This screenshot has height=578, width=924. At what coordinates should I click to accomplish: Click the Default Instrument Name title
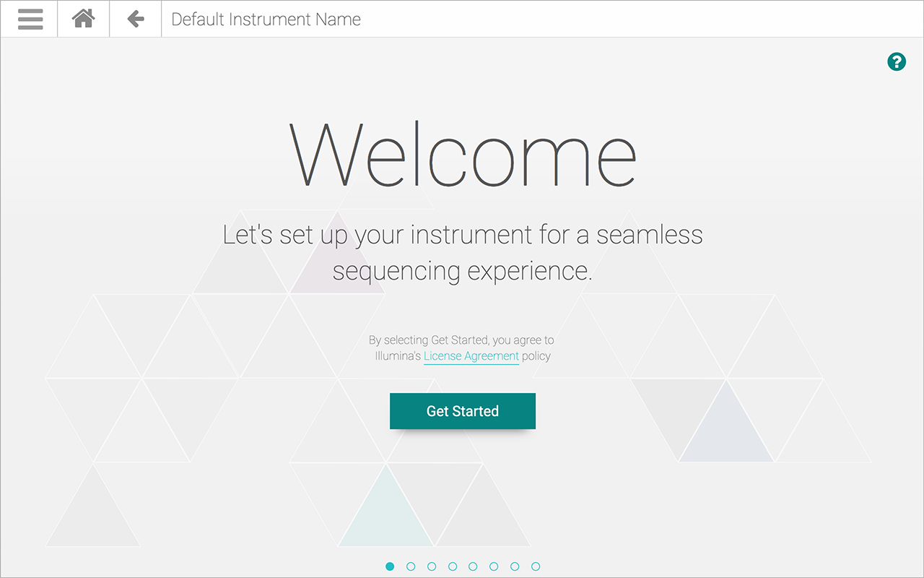coord(266,20)
